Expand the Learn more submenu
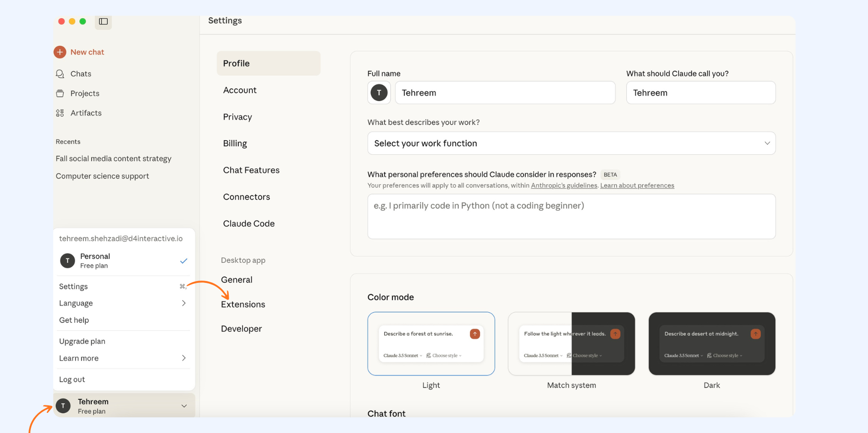 [x=123, y=358]
